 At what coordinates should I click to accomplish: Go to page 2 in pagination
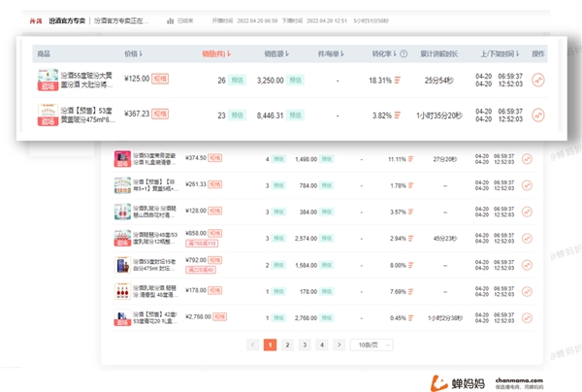[x=287, y=344]
